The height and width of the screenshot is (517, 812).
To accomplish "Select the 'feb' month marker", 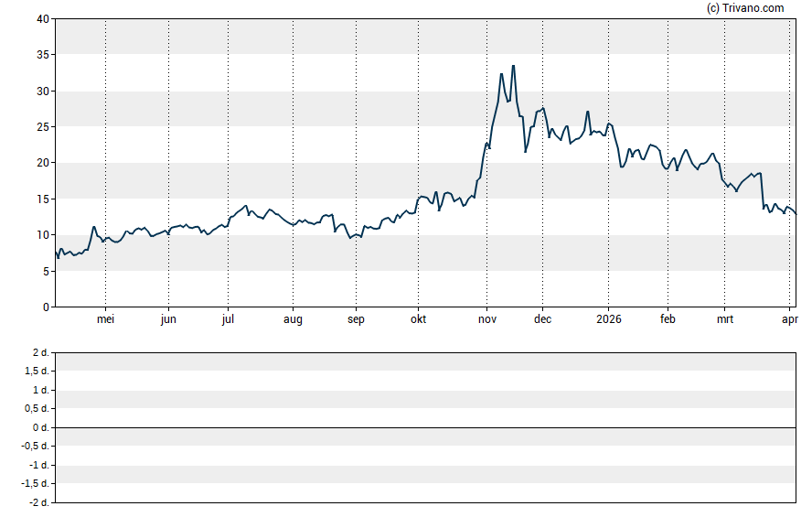I will (x=668, y=319).
